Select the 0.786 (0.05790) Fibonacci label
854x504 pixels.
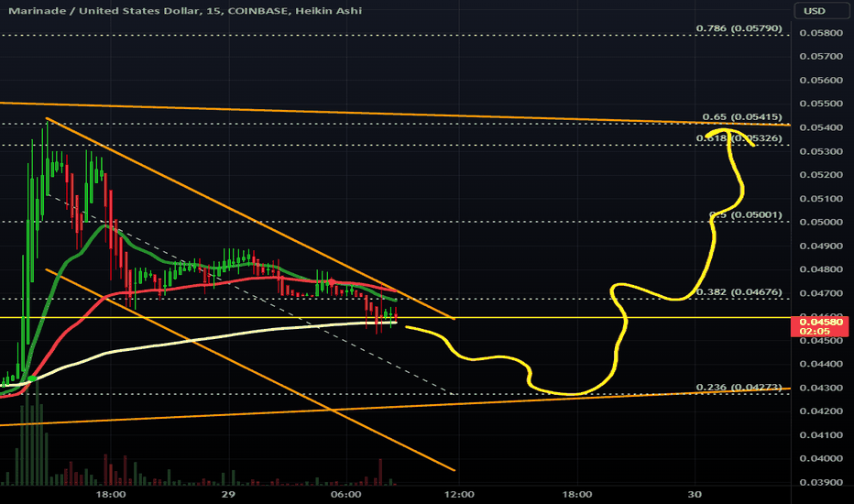[739, 28]
